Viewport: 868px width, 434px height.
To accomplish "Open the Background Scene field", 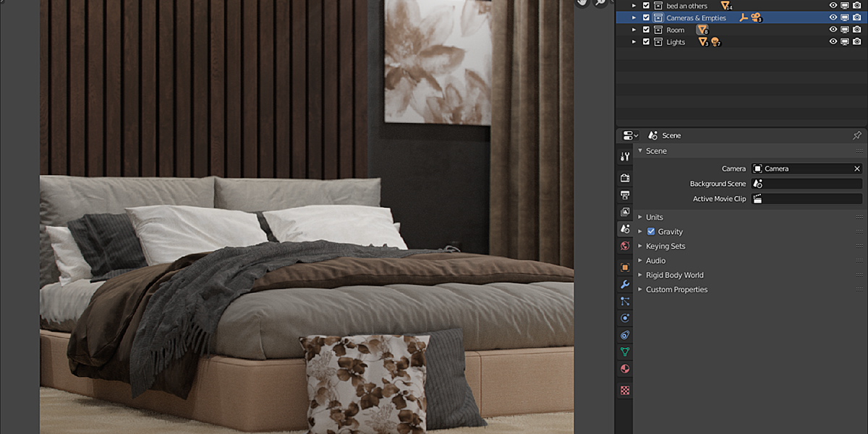I will (807, 184).
